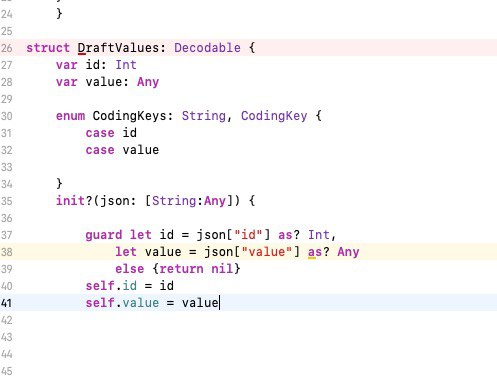Click the 'nil' keyword on line 39
Image resolution: width=497 pixels, height=380 pixels.
coord(222,269)
